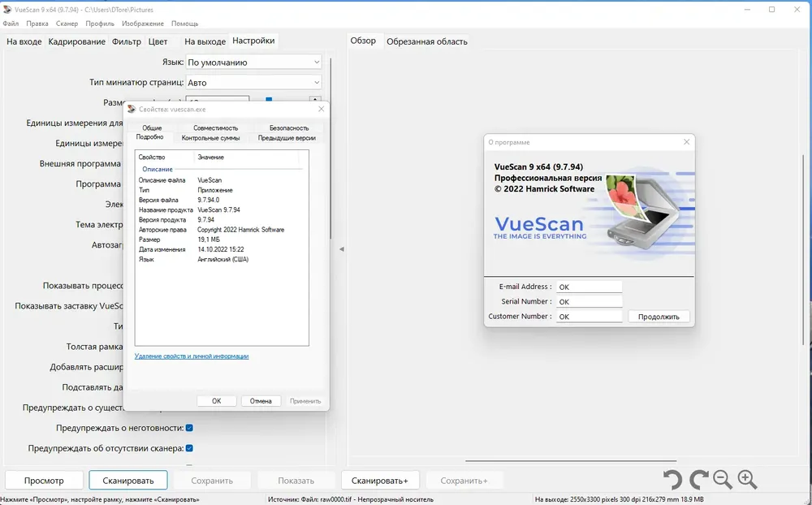
Task: Click the Сканировать+ button
Action: click(379, 481)
